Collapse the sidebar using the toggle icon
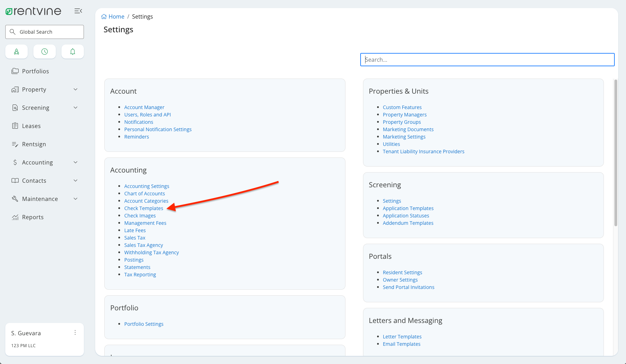Screen dimensions: 626x364 point(78,11)
